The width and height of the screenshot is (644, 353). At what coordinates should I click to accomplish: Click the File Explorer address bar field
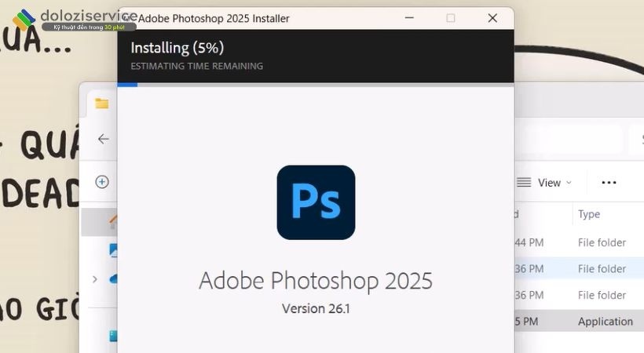[569, 139]
